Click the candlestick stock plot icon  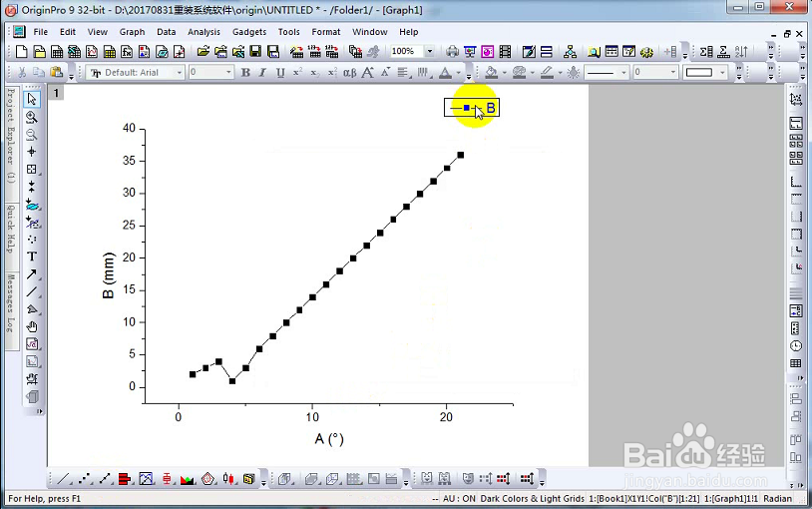click(228, 479)
